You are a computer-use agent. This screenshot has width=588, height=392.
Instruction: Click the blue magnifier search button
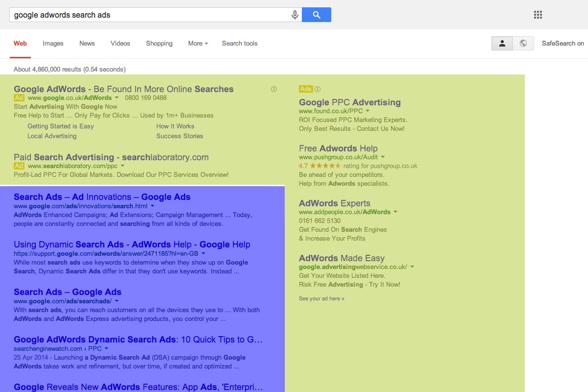[317, 15]
